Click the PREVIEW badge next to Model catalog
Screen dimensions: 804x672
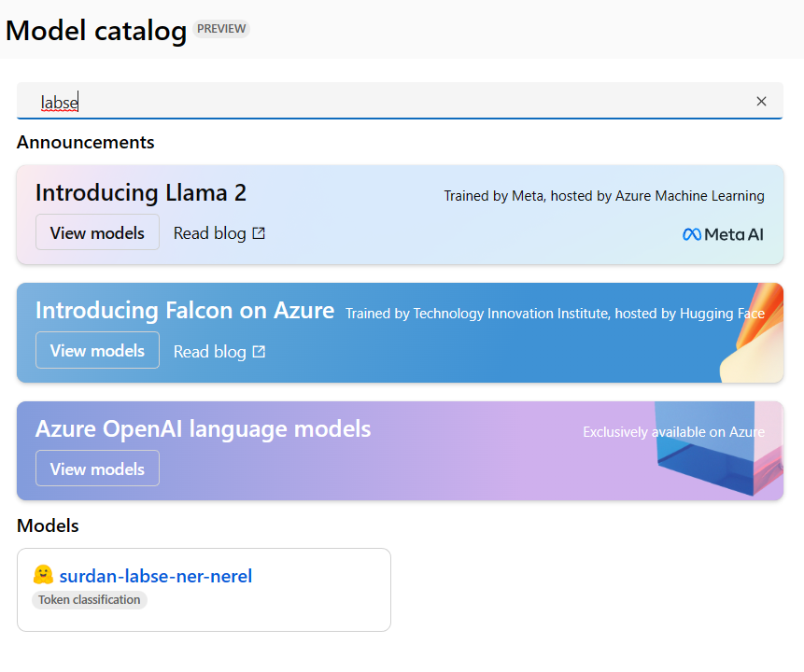pyautogui.click(x=221, y=29)
